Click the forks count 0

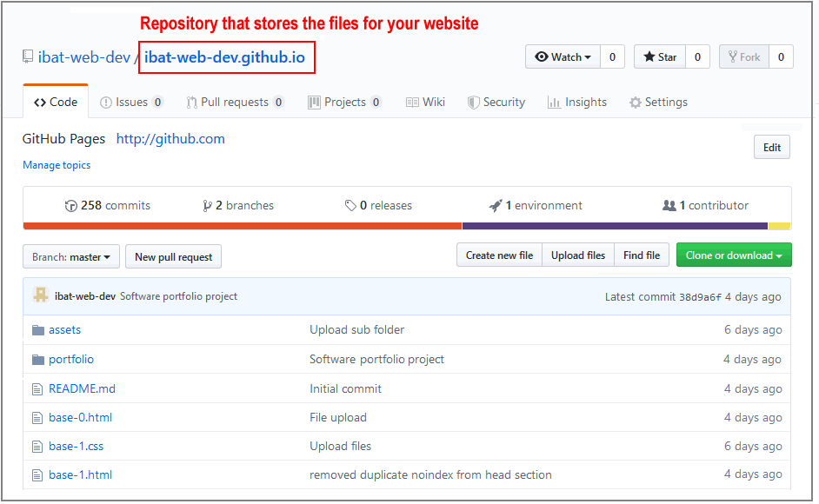click(781, 57)
